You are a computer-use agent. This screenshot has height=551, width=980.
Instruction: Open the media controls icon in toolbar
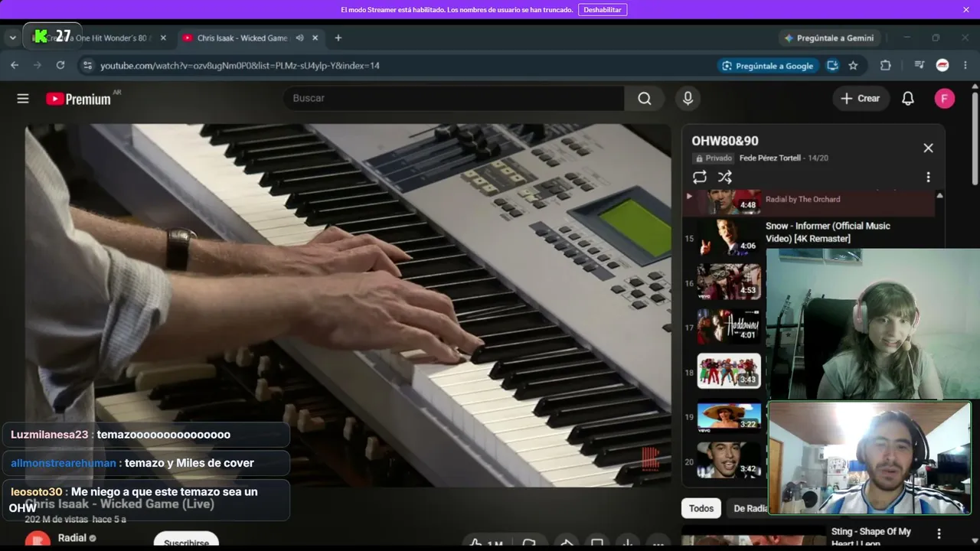tap(920, 66)
